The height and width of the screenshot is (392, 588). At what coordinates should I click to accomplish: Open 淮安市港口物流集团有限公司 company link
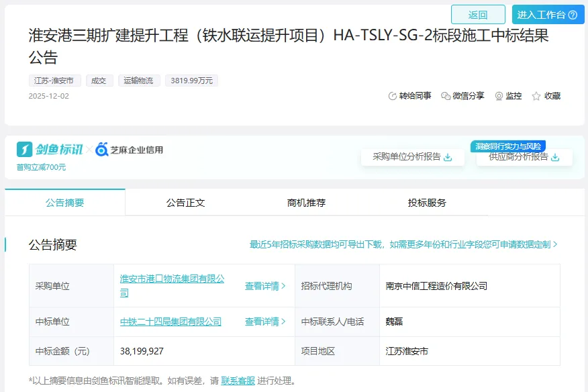click(x=172, y=279)
